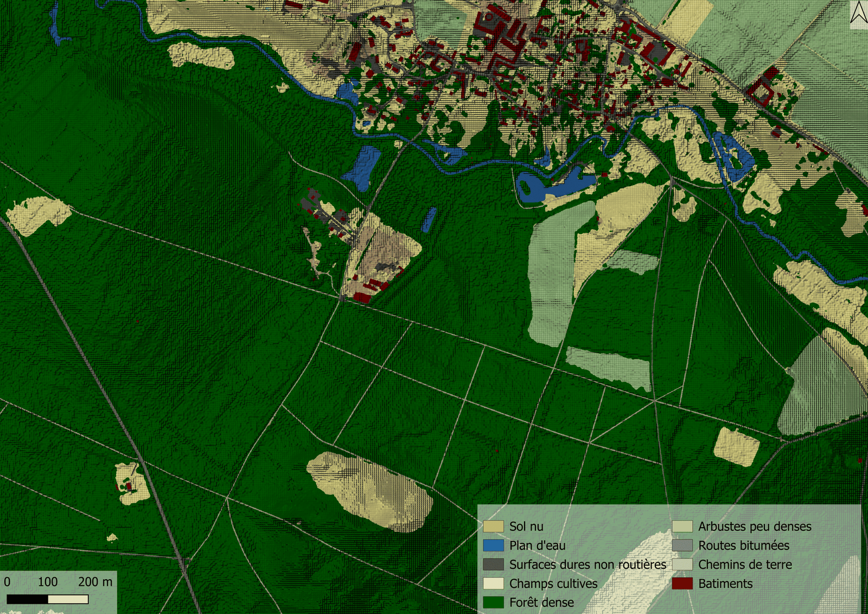
Task: Select the "Forêt dense" legend label
Action: [x=541, y=602]
